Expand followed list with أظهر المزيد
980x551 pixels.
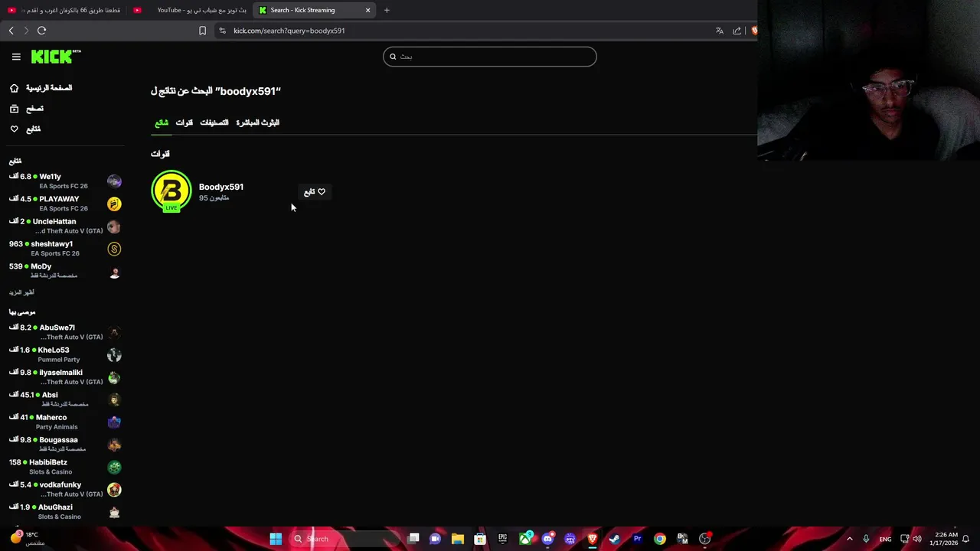(x=21, y=292)
